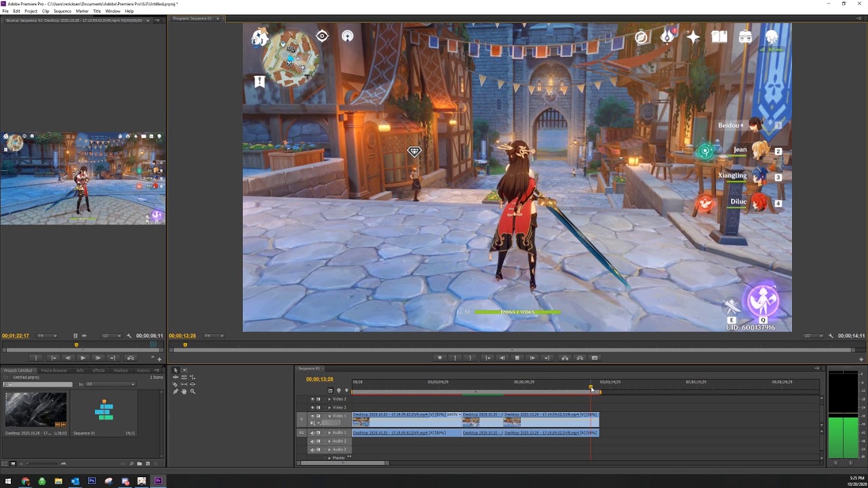Add marker in Program monitor
868x488 pixels.
click(x=439, y=358)
